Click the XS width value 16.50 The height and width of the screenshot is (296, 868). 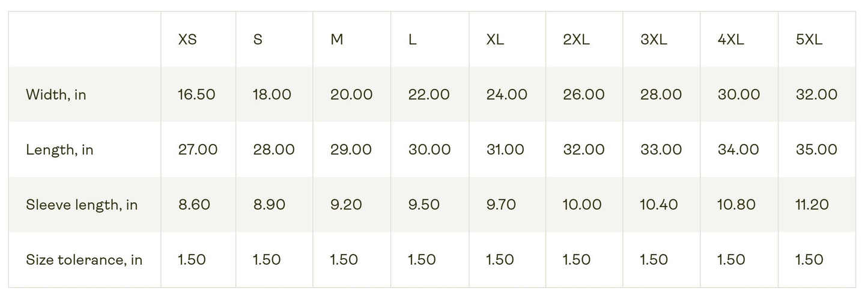pyautogui.click(x=196, y=95)
